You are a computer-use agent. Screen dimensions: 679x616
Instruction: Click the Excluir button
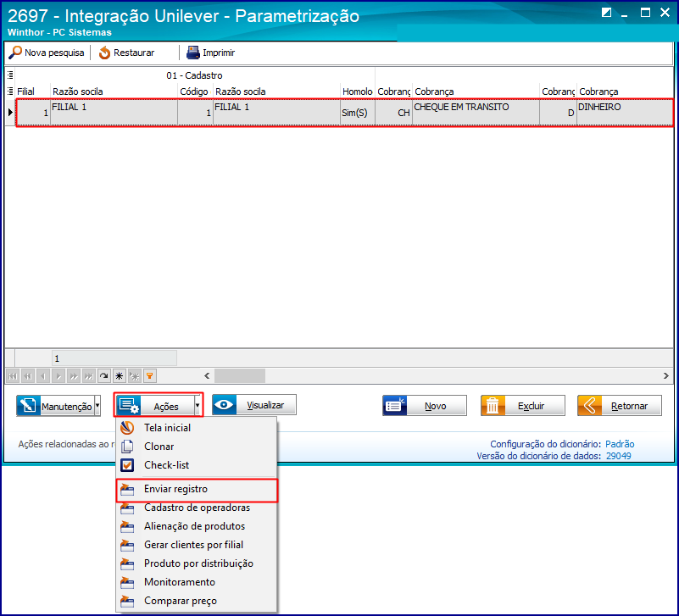tap(523, 406)
